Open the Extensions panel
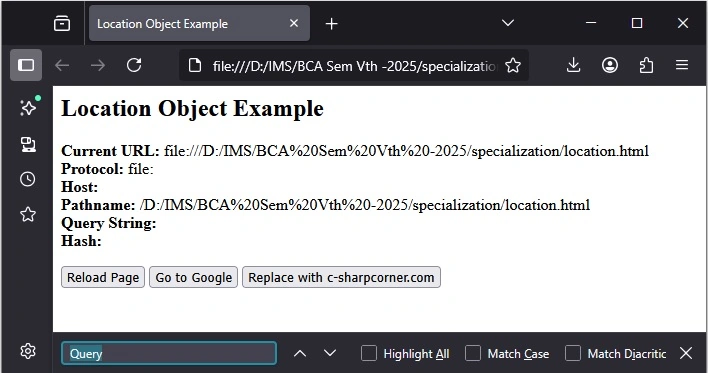Screen dimensions: 708x373 click(646, 65)
